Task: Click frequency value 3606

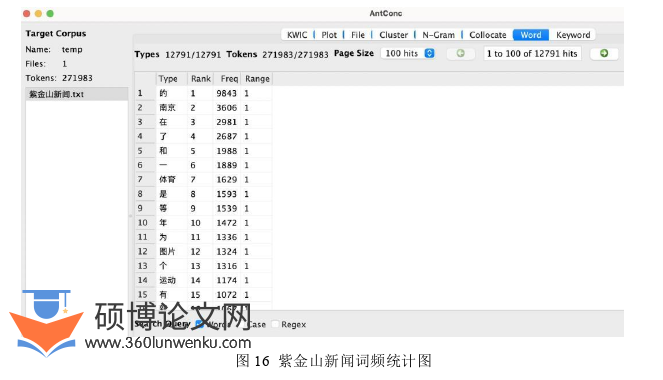Action: click(227, 108)
